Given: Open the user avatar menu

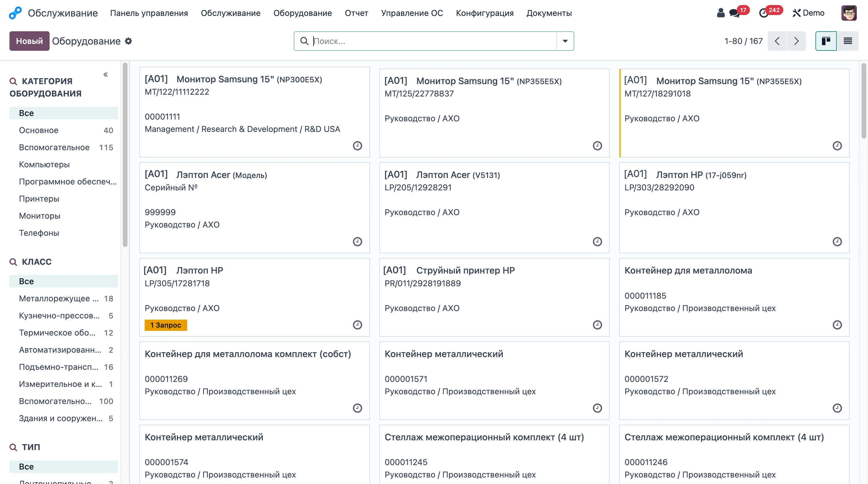Looking at the screenshot, I should (x=849, y=13).
